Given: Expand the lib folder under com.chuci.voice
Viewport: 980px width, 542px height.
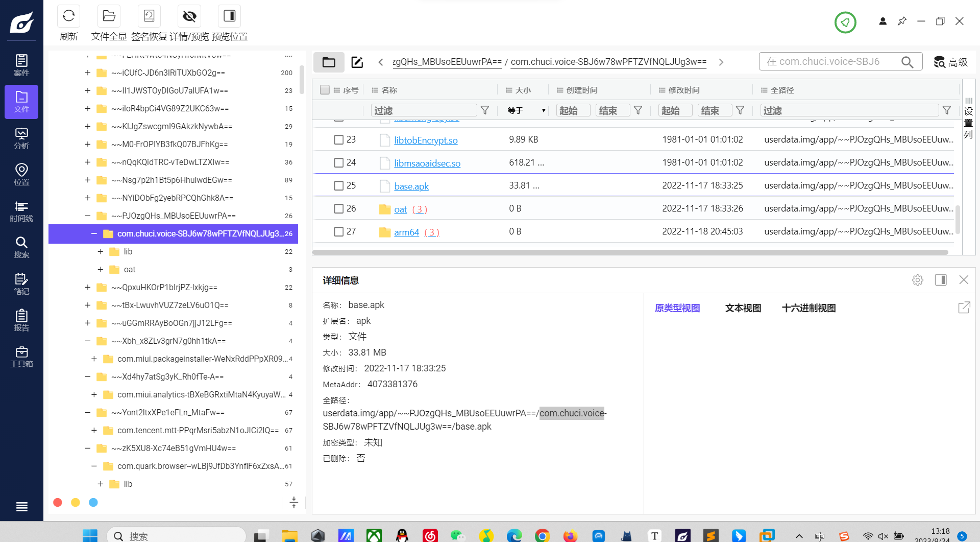Looking at the screenshot, I should pos(100,251).
